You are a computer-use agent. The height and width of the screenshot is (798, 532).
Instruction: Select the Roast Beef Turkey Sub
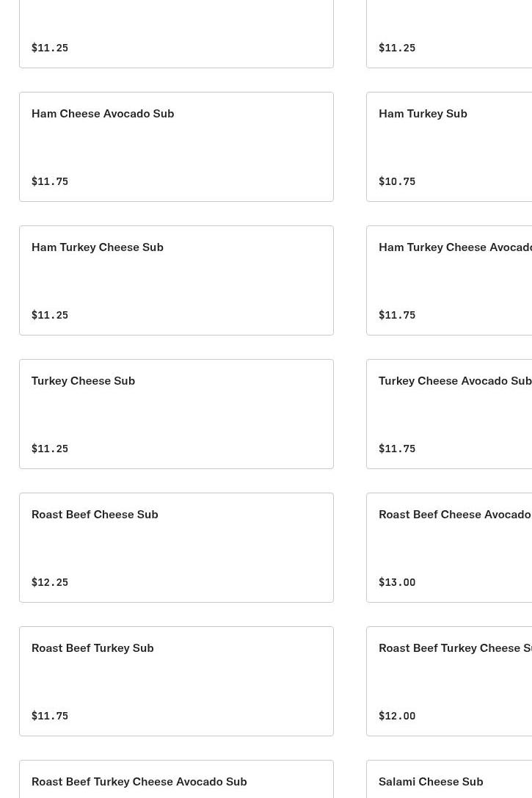coord(176,681)
